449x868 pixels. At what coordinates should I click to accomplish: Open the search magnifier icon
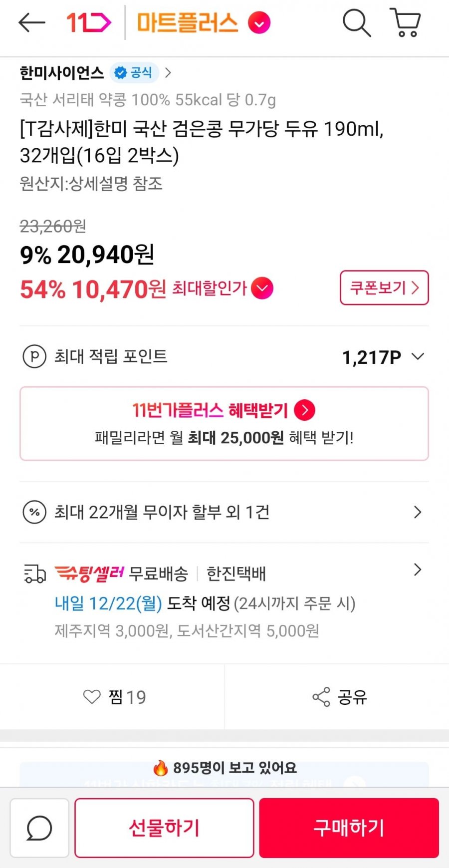pyautogui.click(x=356, y=22)
